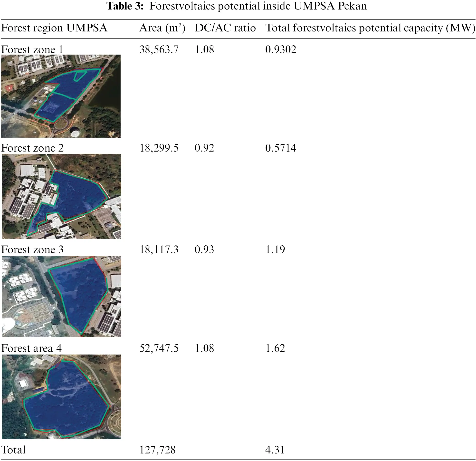
Task: Select area value 38,563.7
Action: 159,50
